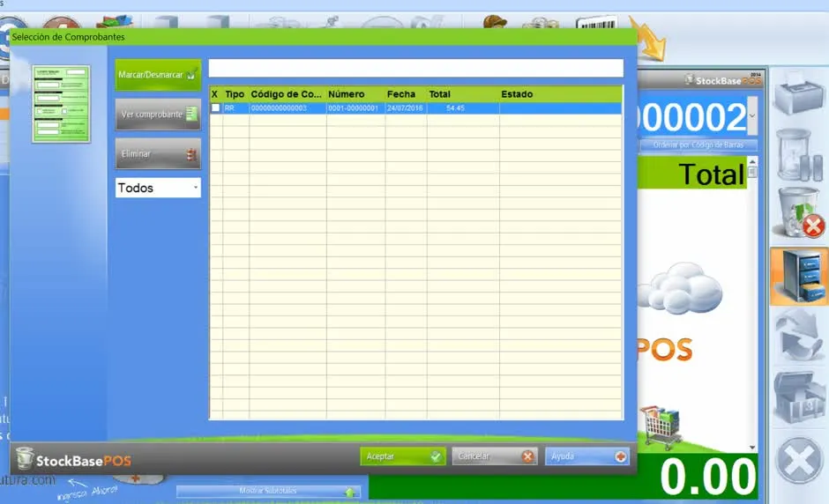This screenshot has width=829, height=504.
Task: Click the Ordenar por Código de Barras button
Action: click(x=698, y=145)
